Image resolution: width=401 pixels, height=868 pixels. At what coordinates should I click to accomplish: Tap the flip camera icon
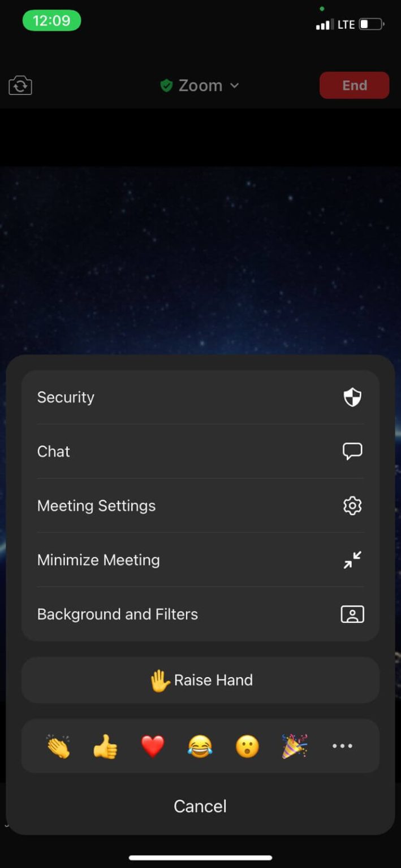[20, 85]
